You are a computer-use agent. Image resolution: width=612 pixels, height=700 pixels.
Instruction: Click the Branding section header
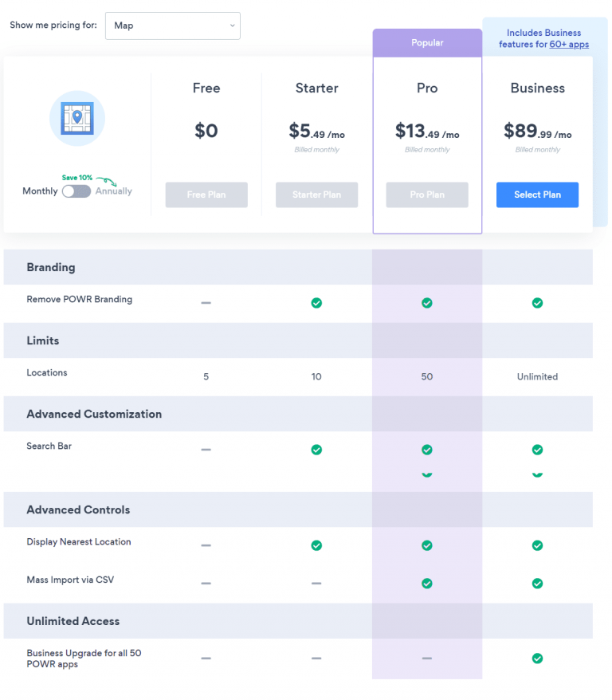51,267
